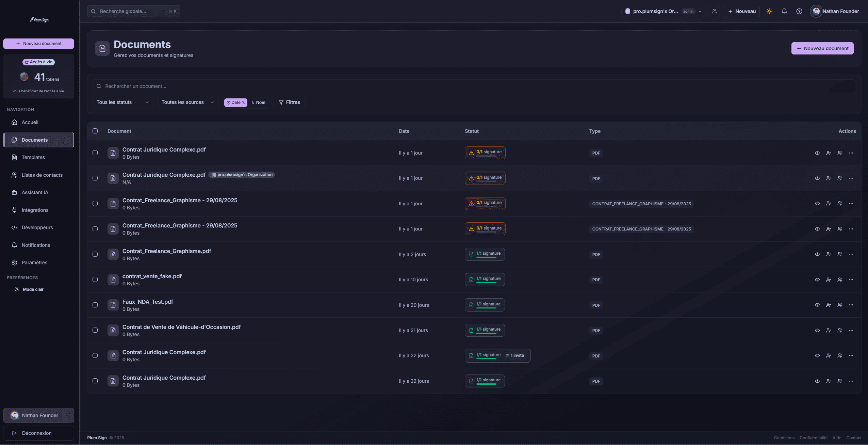This screenshot has height=445, width=868.
Task: Sort documents by Nom
Action: pos(258,102)
